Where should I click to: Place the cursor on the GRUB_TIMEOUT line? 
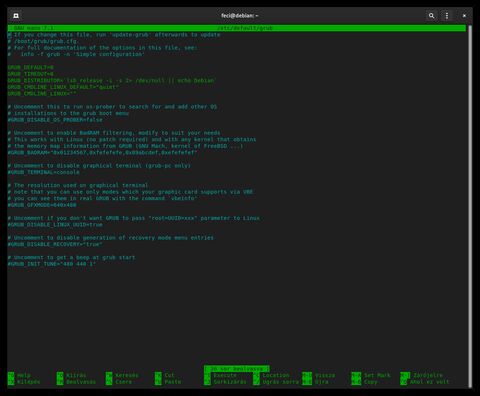point(30,74)
